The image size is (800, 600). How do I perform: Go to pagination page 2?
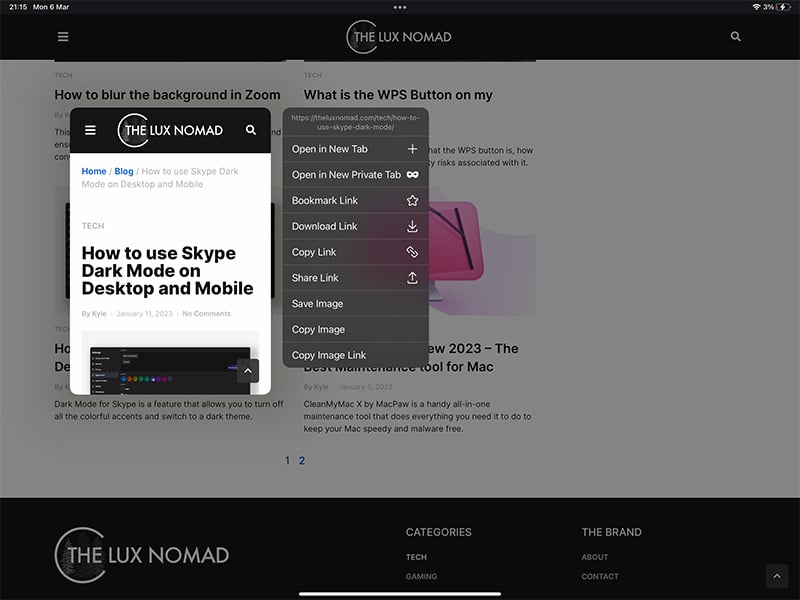[302, 461]
